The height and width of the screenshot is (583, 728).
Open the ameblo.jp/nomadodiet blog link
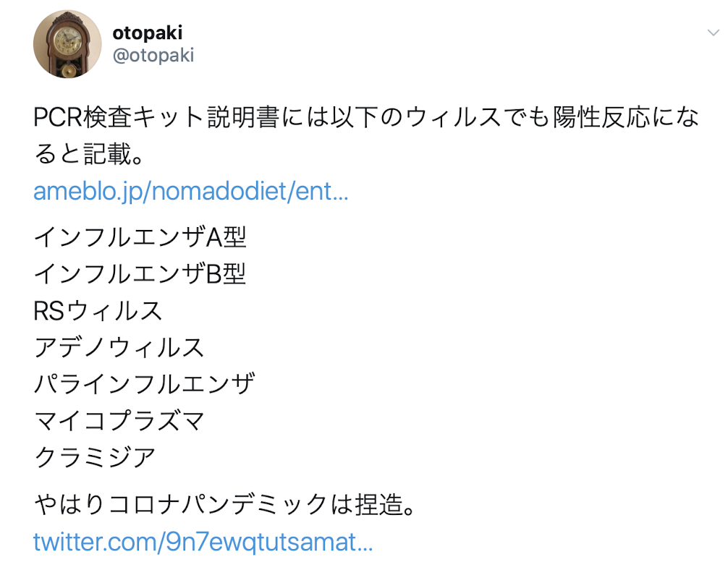point(191,191)
